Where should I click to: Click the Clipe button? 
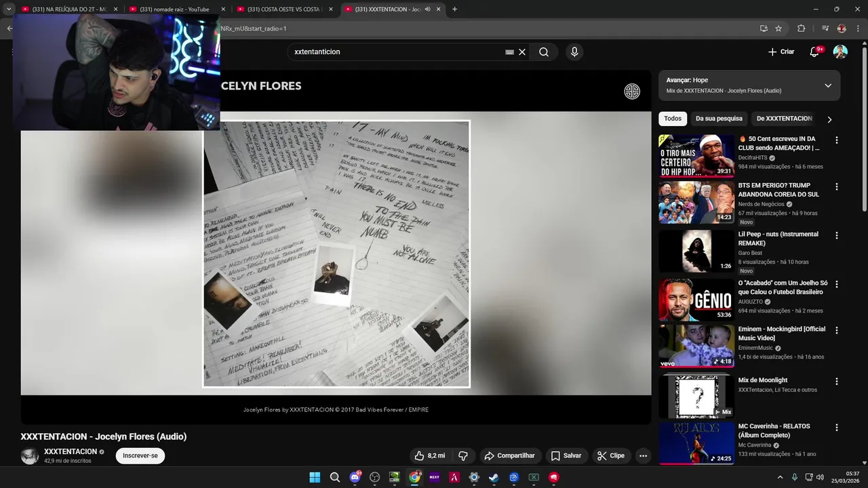pos(611,455)
